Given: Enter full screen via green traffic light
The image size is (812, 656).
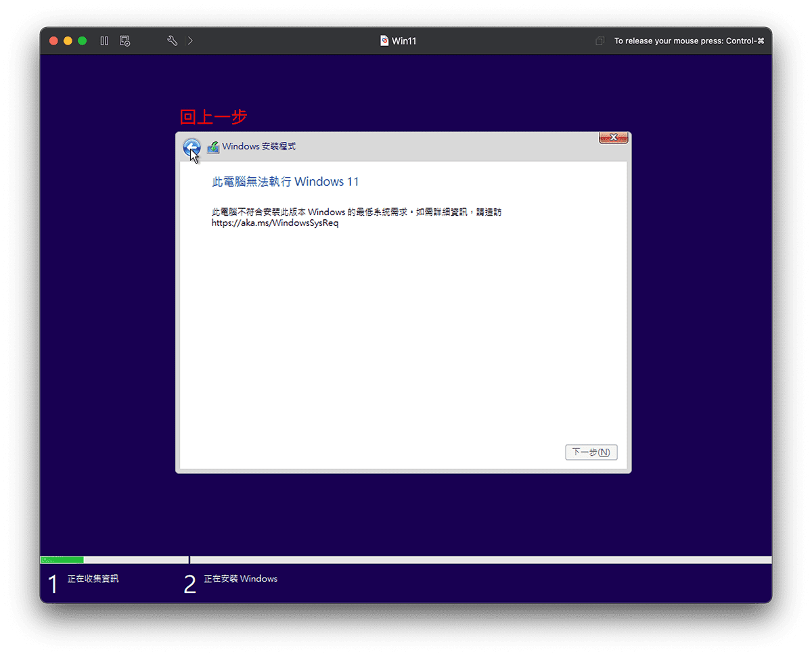Looking at the screenshot, I should [82, 41].
